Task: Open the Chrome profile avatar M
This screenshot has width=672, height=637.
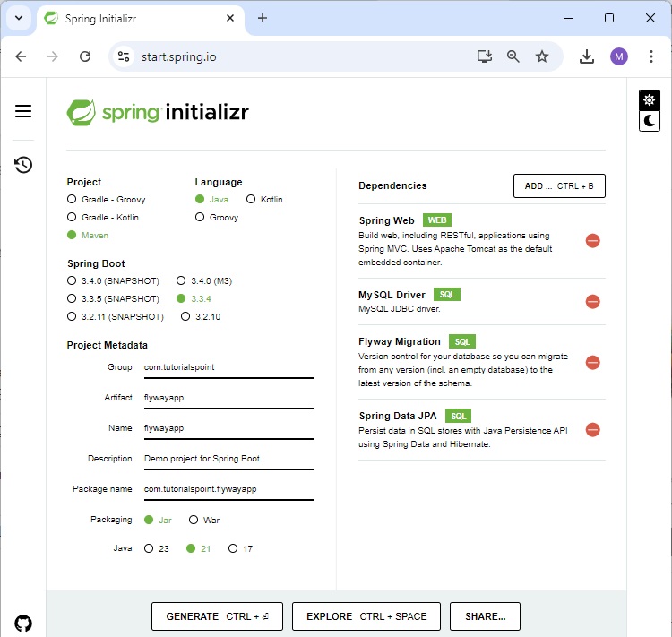Action: pos(618,56)
